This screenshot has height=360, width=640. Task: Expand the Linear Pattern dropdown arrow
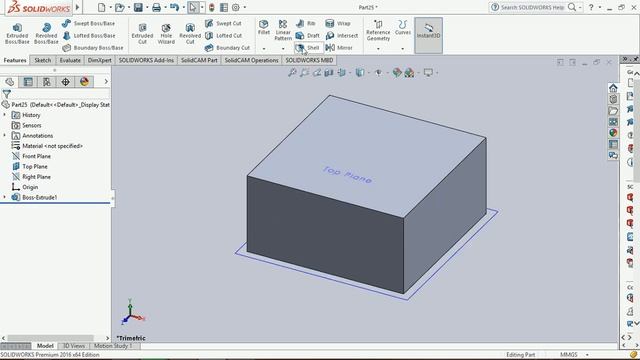[x=283, y=49]
